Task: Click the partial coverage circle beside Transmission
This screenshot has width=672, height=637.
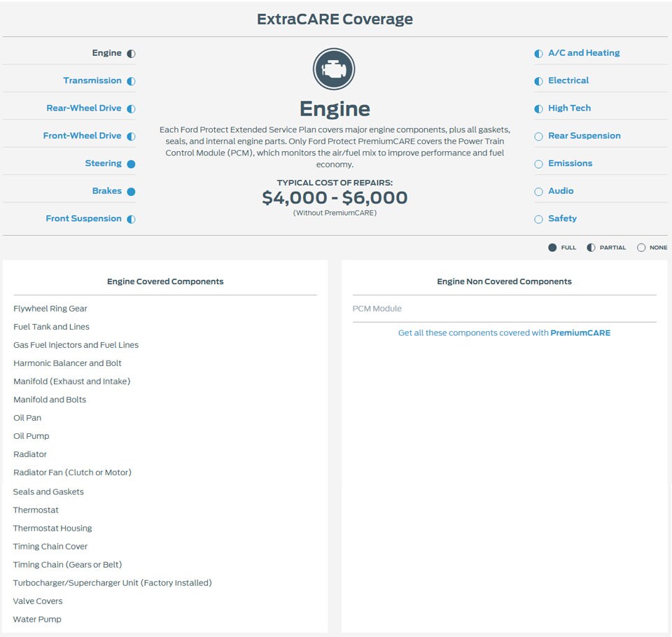Action: point(131,81)
